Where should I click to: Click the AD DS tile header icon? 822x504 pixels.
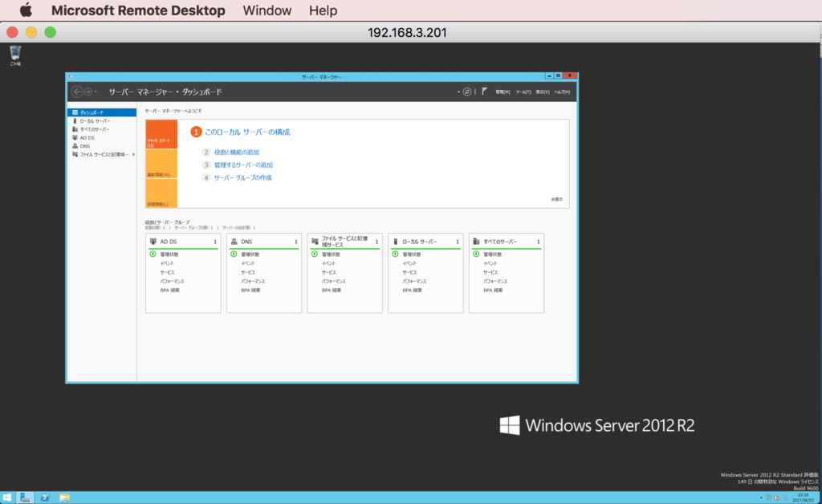pos(153,242)
